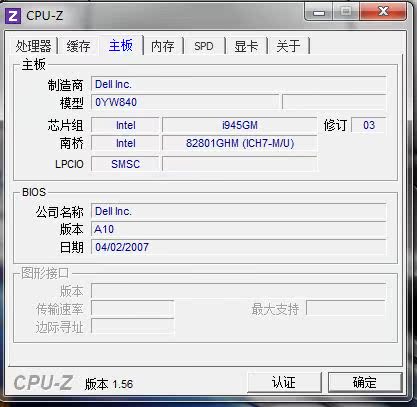Open the 缓存 tab
Screen dimensions: 417x407
78,46
